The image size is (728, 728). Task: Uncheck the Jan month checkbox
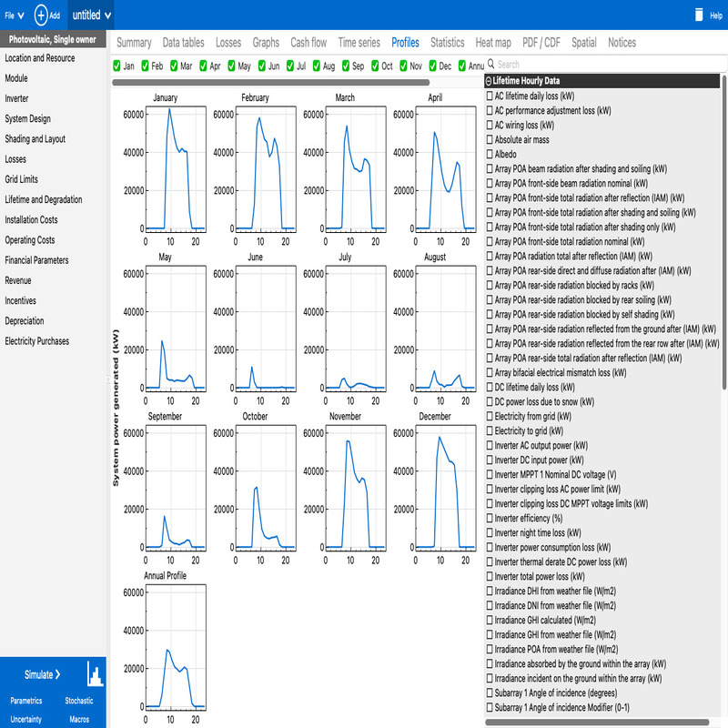click(x=116, y=66)
